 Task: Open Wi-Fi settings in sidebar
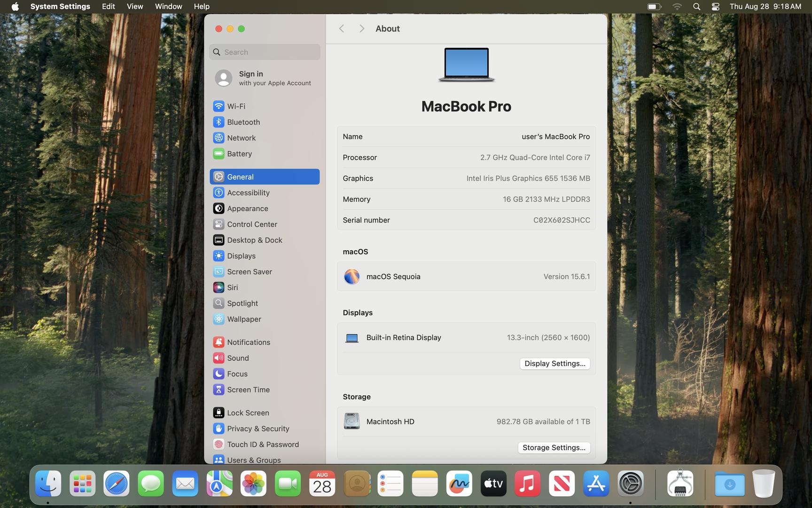point(265,106)
